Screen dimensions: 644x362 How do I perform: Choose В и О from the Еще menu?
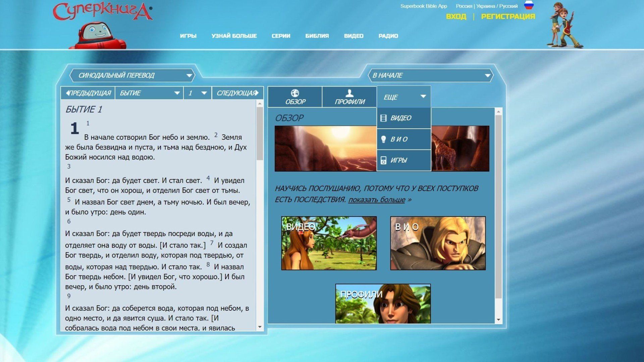(x=404, y=139)
